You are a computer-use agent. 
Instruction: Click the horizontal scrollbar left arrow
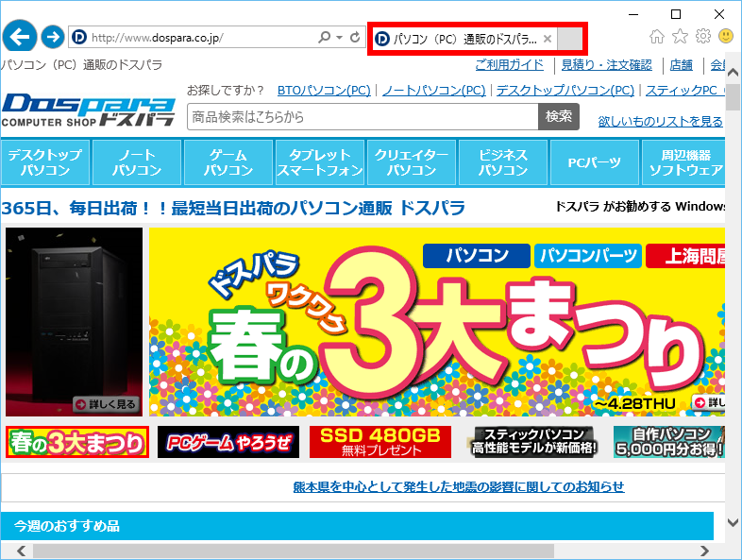(x=21, y=551)
